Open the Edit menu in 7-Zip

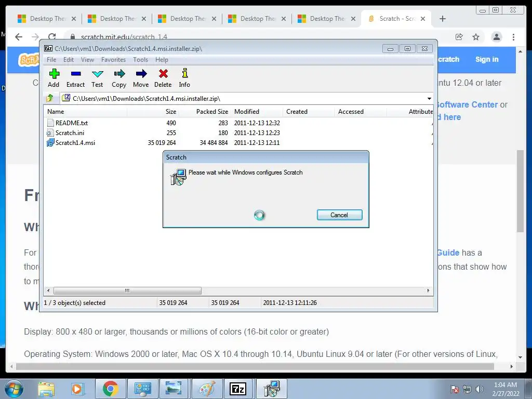coord(68,60)
